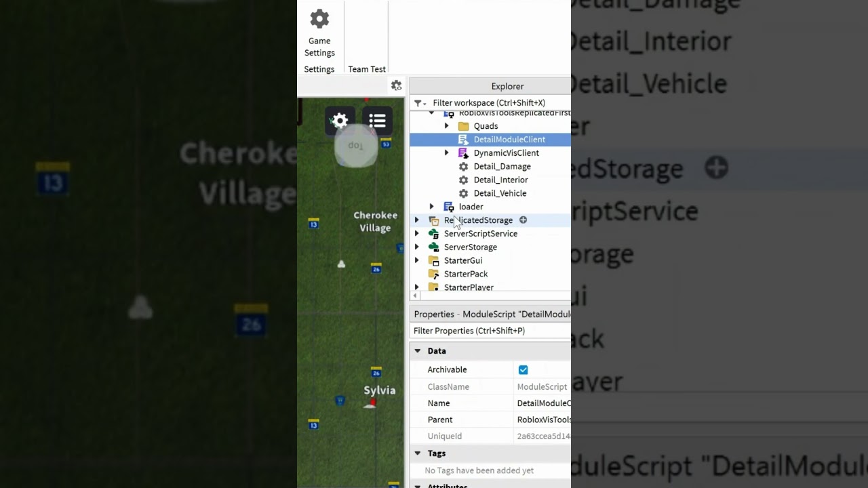The height and width of the screenshot is (488, 868).
Task: Select Detail_Damage in Explorer
Action: click(502, 166)
